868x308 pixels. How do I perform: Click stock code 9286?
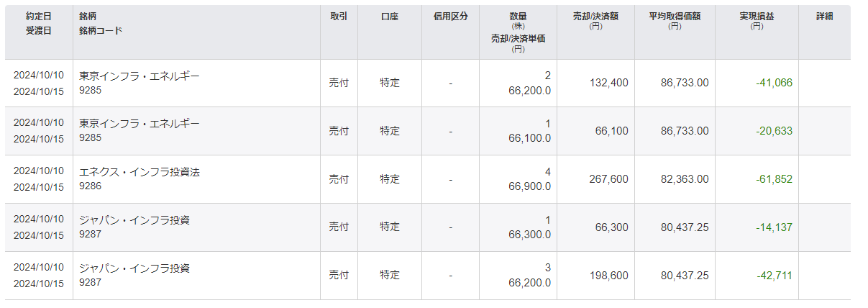[90, 186]
